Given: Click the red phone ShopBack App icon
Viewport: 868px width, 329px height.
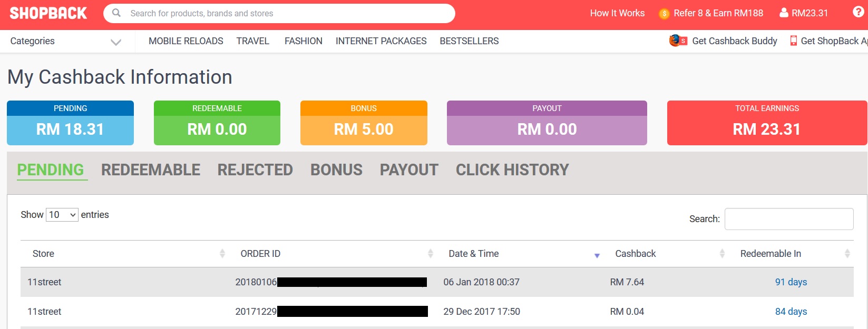Looking at the screenshot, I should 793,41.
